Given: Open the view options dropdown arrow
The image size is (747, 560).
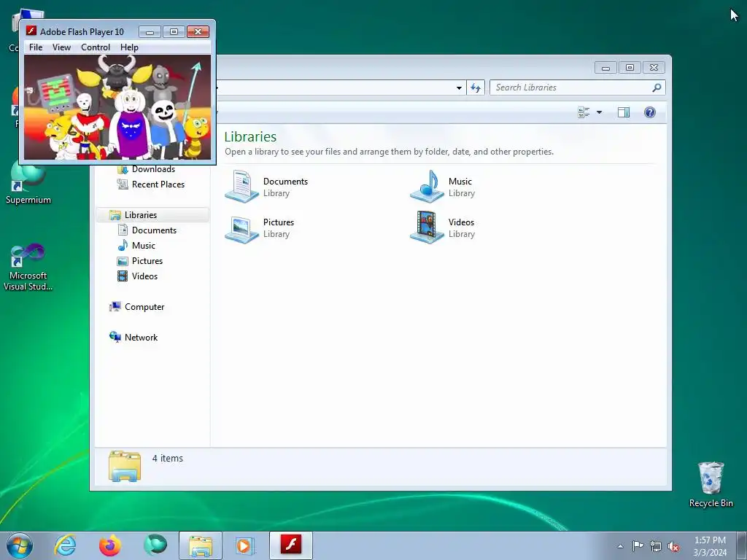Looking at the screenshot, I should click(x=600, y=112).
